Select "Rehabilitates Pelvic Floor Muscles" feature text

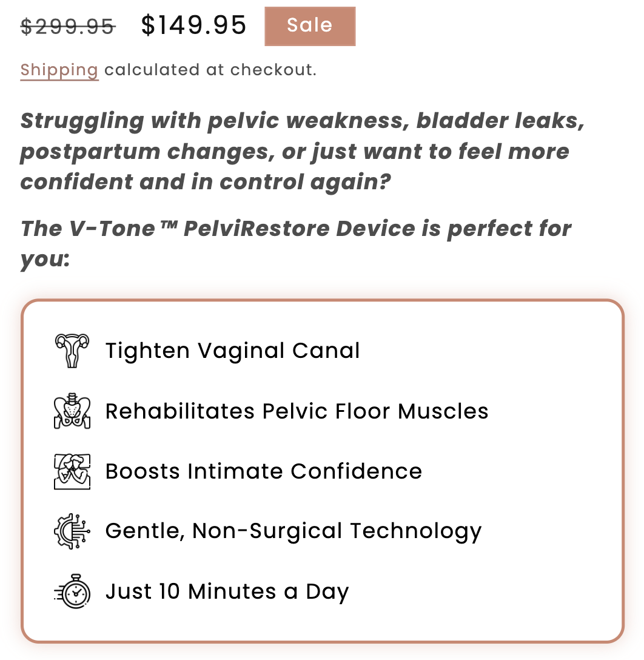(297, 411)
